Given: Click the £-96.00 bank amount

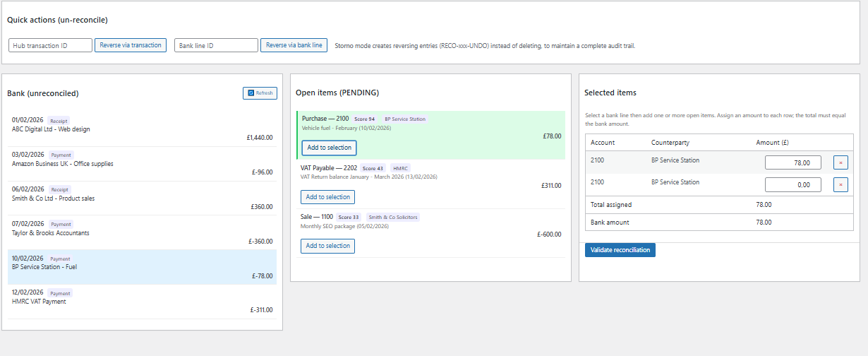Looking at the screenshot, I should pos(262,172).
